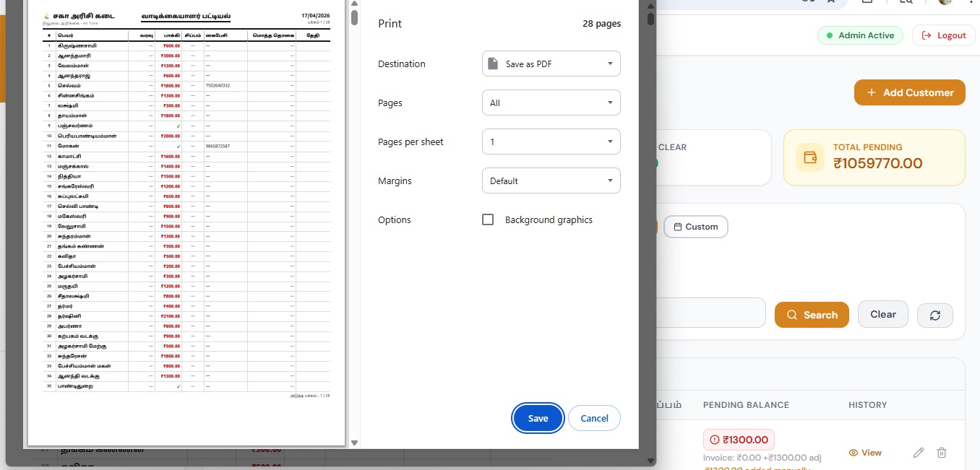Click the magnifier icon inside Search button

pyautogui.click(x=791, y=315)
